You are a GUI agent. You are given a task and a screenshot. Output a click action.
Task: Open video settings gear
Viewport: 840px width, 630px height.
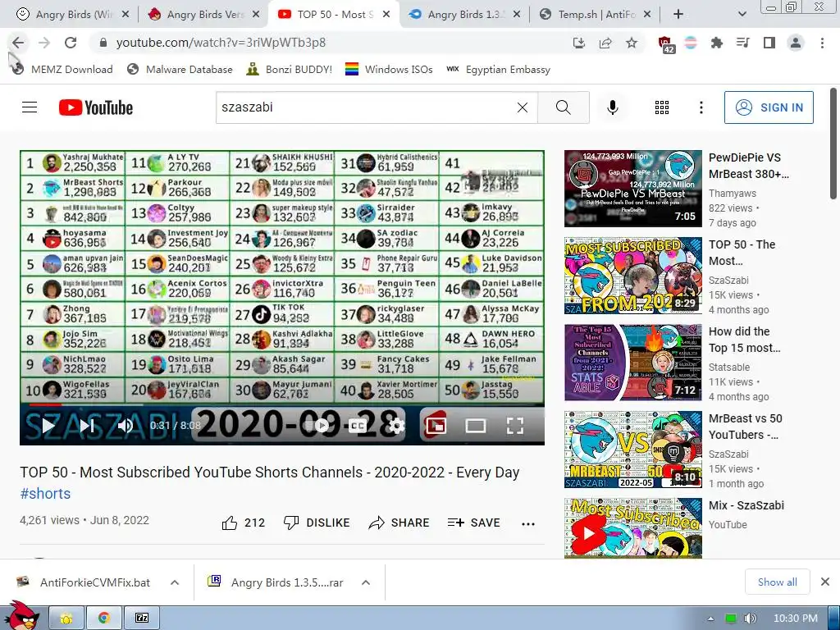coord(397,426)
